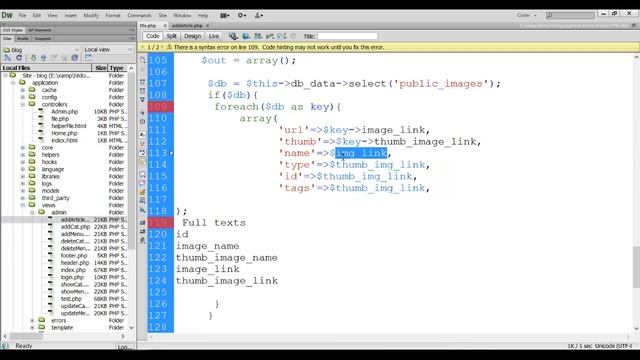The width and height of the screenshot is (640, 360).
Task: Select helperfile.html in the file tree
Action: [x=69, y=126]
